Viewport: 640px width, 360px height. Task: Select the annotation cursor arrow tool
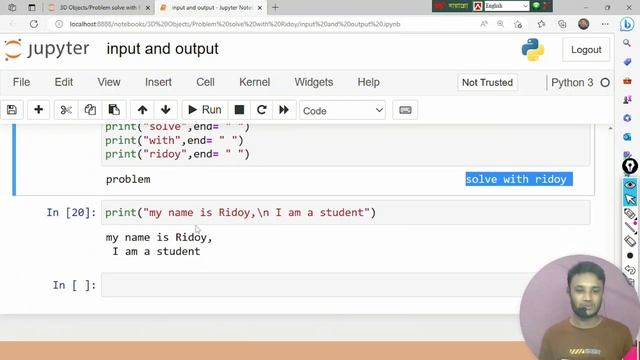(630, 199)
